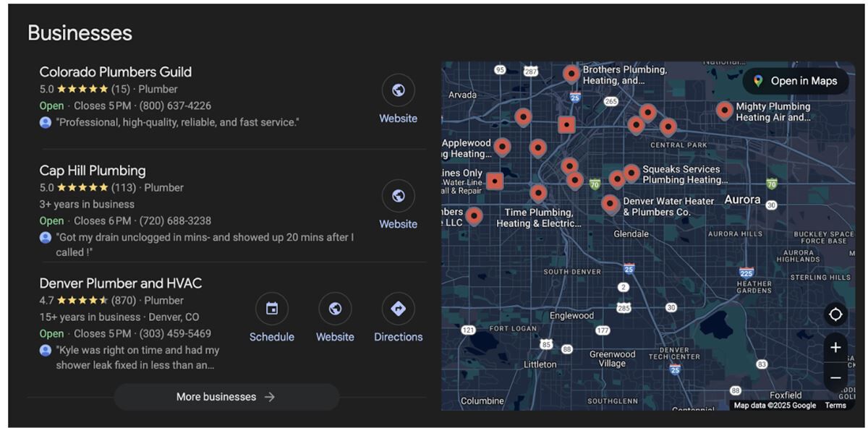
Task: Open Cap Hill Plumbing listing title
Action: coord(93,171)
